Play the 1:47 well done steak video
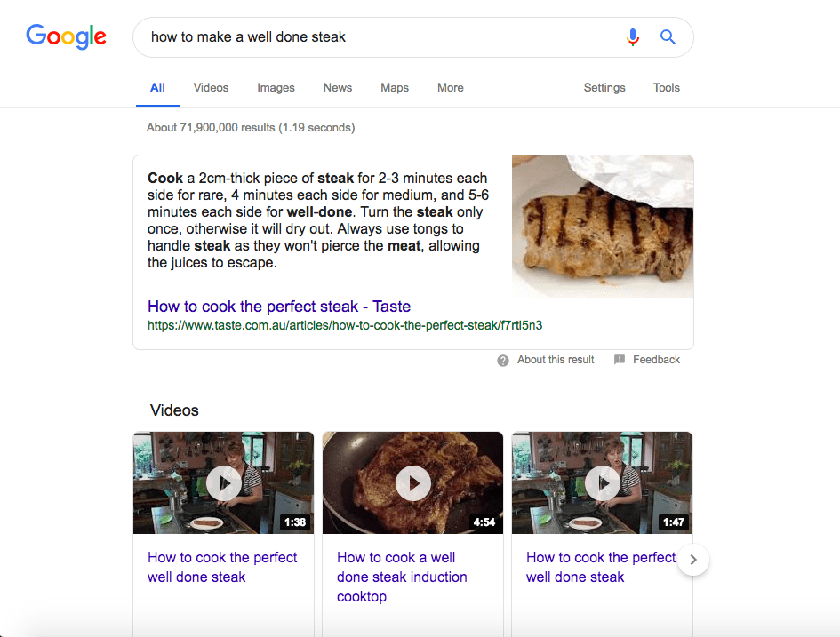840x637 pixels. coord(602,482)
